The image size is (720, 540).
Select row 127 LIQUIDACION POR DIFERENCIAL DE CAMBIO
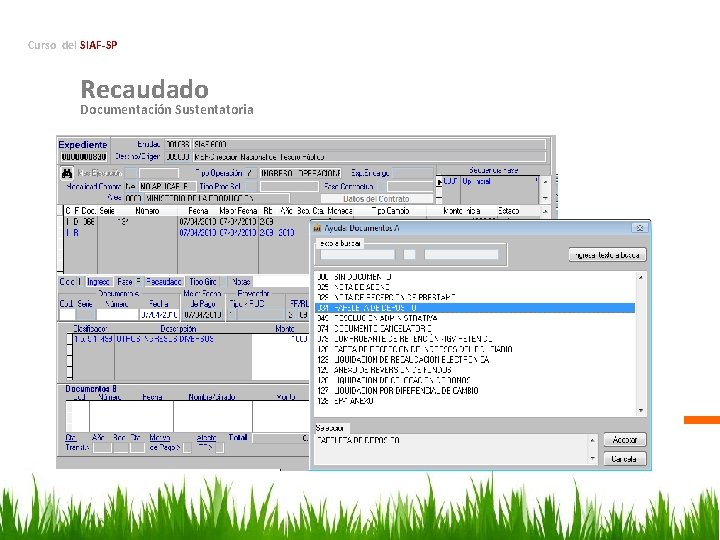[475, 391]
